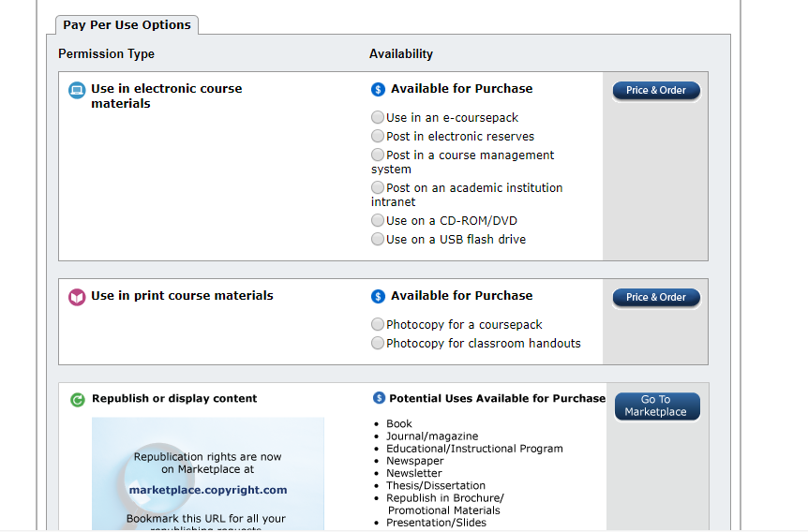Choose "Photocopy for a coursepack" option
Image resolution: width=808 pixels, height=532 pixels.
378,325
